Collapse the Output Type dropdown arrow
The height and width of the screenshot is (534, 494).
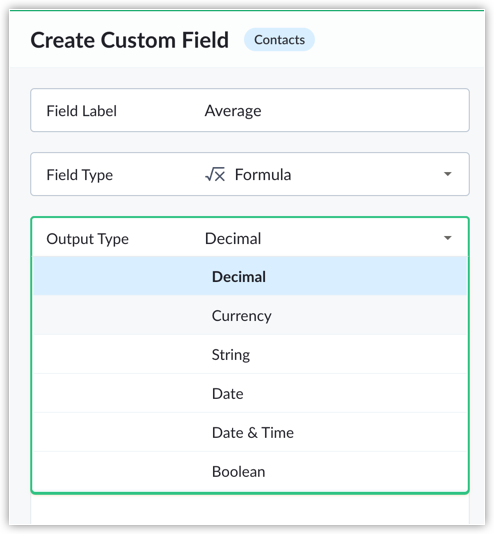447,238
